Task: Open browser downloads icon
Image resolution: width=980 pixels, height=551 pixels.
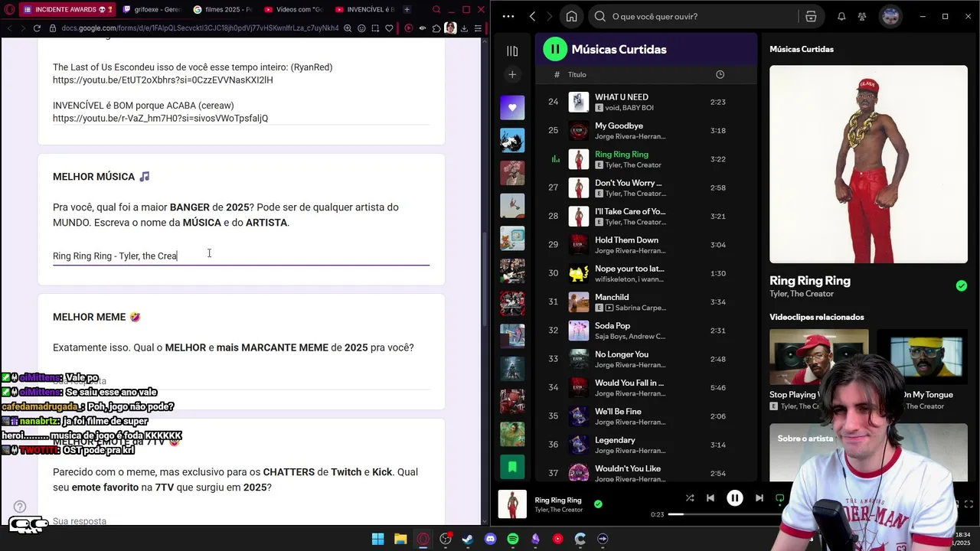Action: coord(465,28)
